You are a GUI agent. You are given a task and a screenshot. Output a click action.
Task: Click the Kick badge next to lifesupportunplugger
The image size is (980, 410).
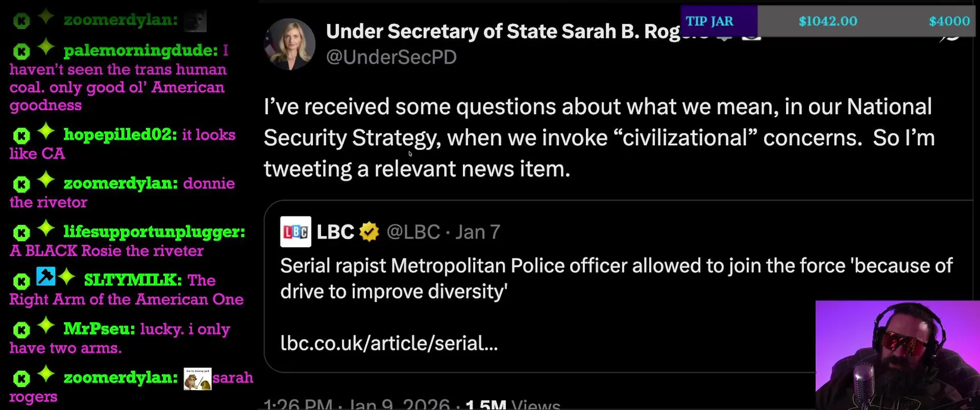[x=22, y=233]
